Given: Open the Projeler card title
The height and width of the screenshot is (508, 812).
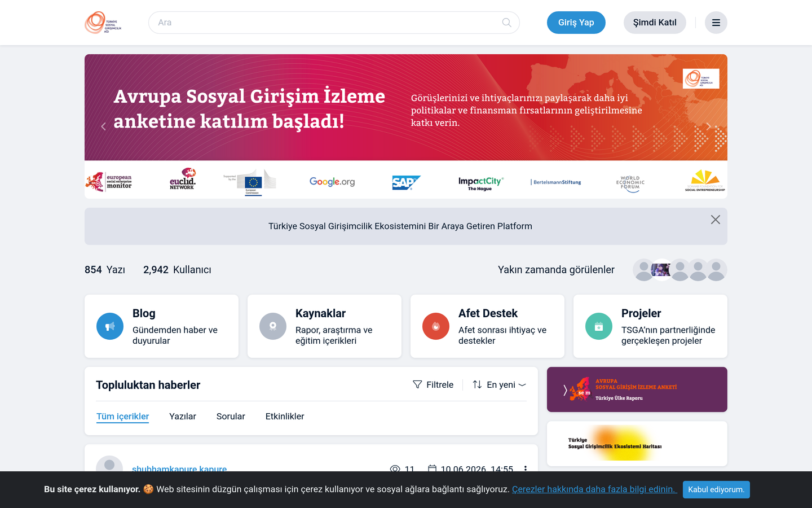Looking at the screenshot, I should tap(641, 313).
